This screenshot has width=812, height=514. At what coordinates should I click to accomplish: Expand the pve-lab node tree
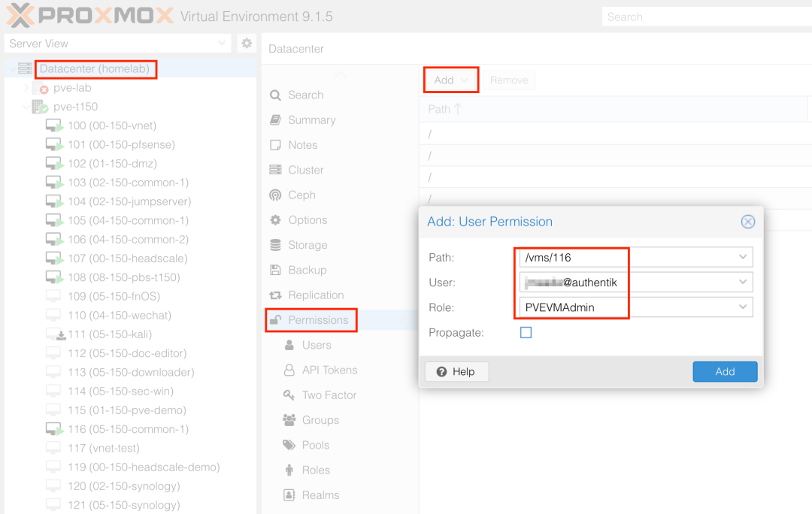[x=26, y=88]
